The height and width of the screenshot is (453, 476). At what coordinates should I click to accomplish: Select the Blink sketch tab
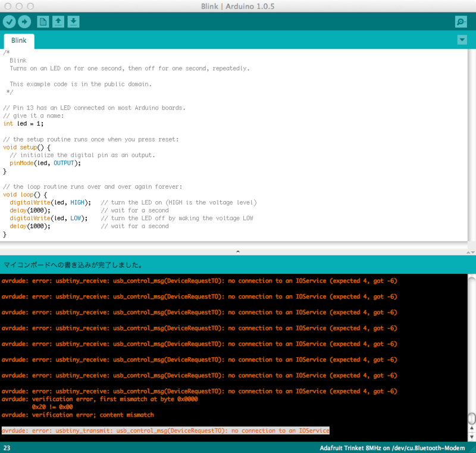[x=19, y=40]
